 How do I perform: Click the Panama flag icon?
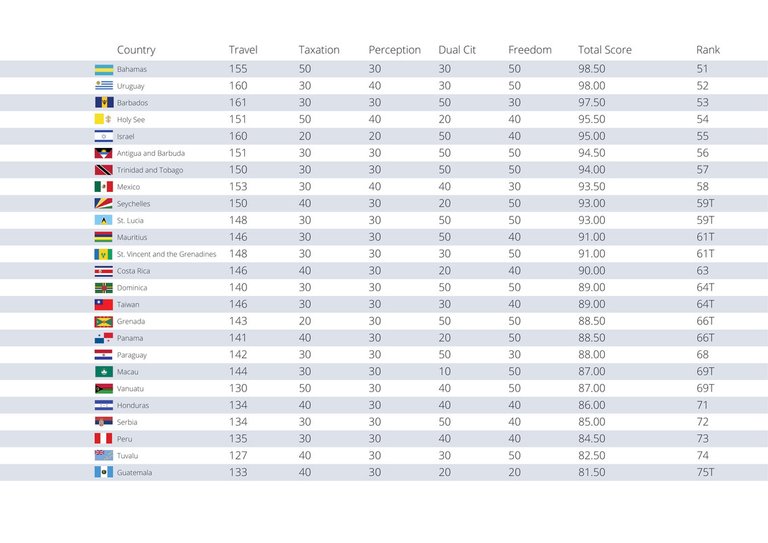(103, 338)
